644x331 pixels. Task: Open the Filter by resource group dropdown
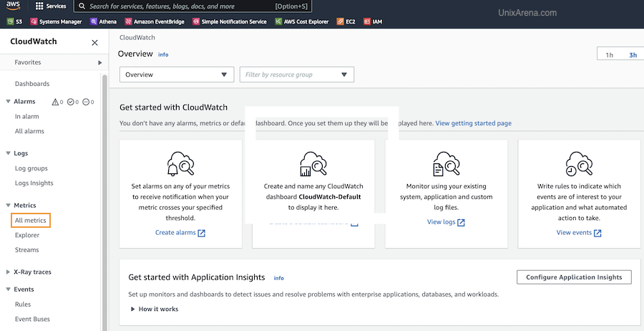pos(296,75)
